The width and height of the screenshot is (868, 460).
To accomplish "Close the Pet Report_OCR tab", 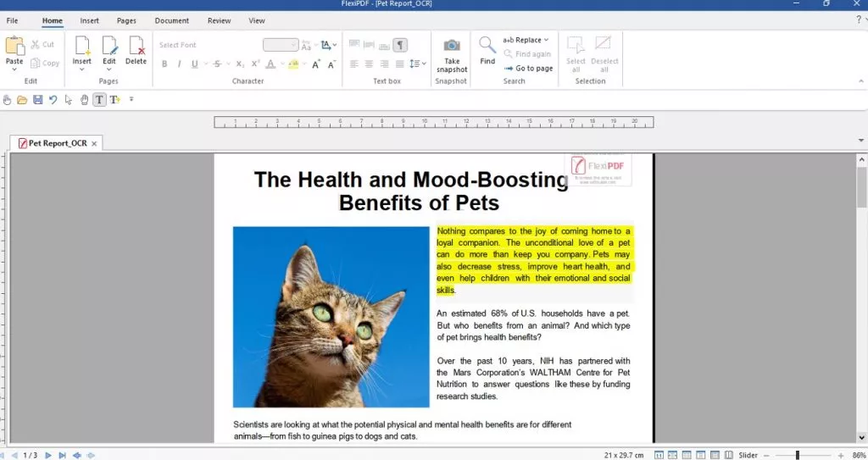I will [94, 143].
